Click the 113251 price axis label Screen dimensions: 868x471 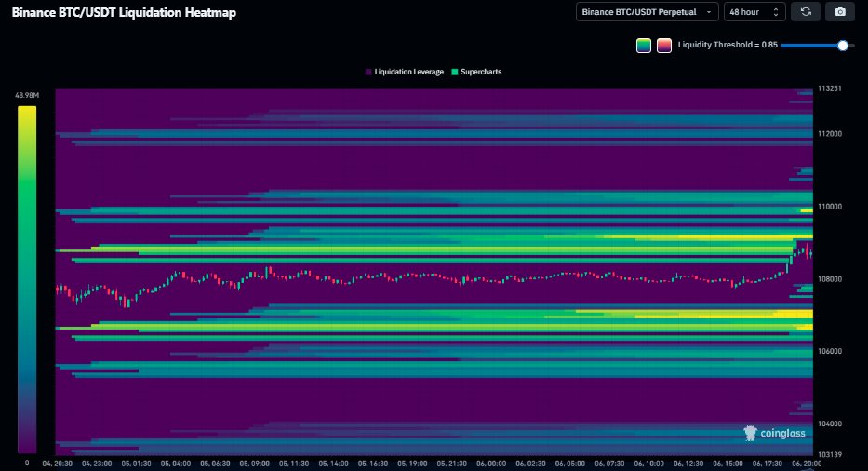tap(830, 88)
